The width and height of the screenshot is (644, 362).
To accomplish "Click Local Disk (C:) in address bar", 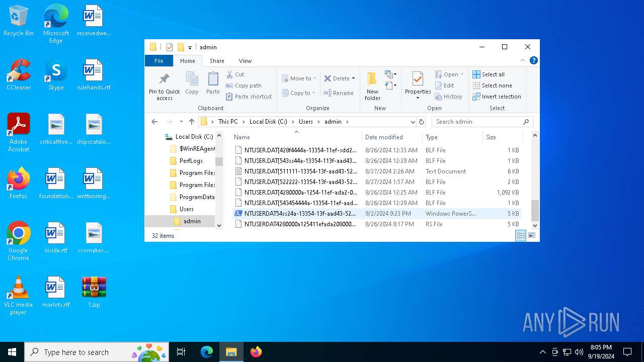I will [x=268, y=122].
